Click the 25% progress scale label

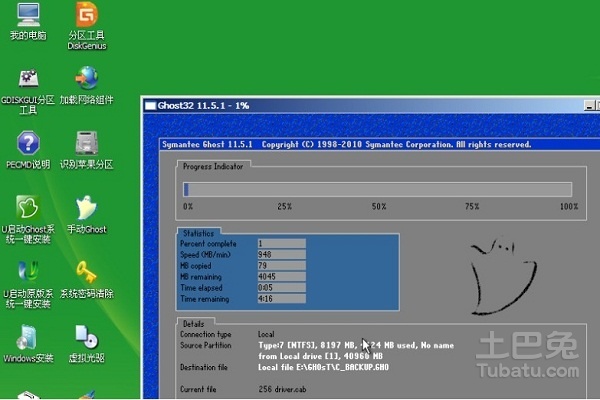(x=285, y=207)
